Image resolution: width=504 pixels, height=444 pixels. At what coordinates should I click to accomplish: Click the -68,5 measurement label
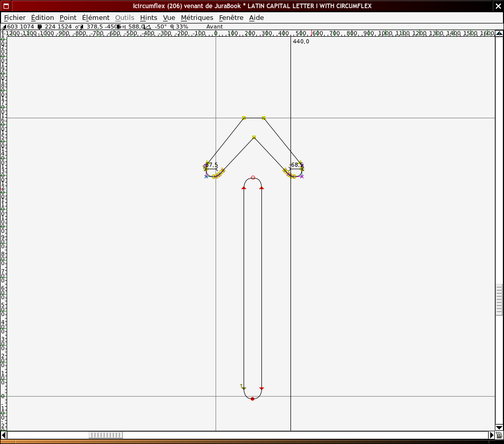[296, 165]
